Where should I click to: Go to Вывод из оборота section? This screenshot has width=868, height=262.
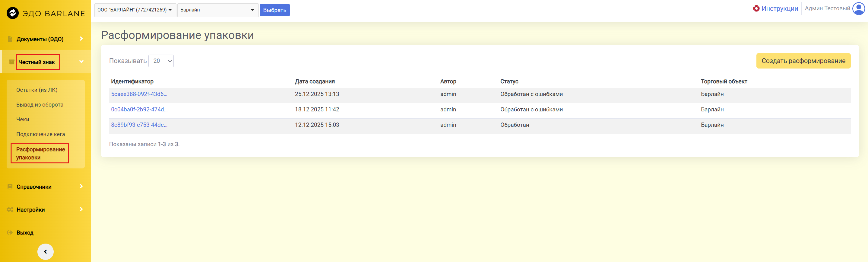[x=40, y=104]
